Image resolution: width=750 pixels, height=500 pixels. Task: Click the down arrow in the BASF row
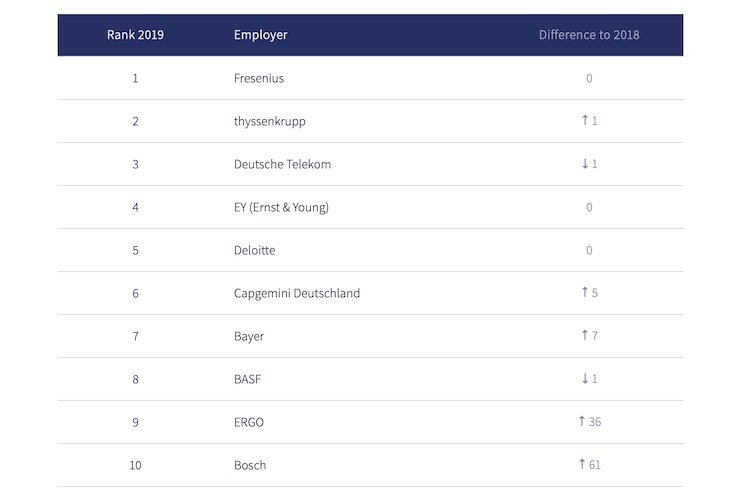(x=584, y=379)
